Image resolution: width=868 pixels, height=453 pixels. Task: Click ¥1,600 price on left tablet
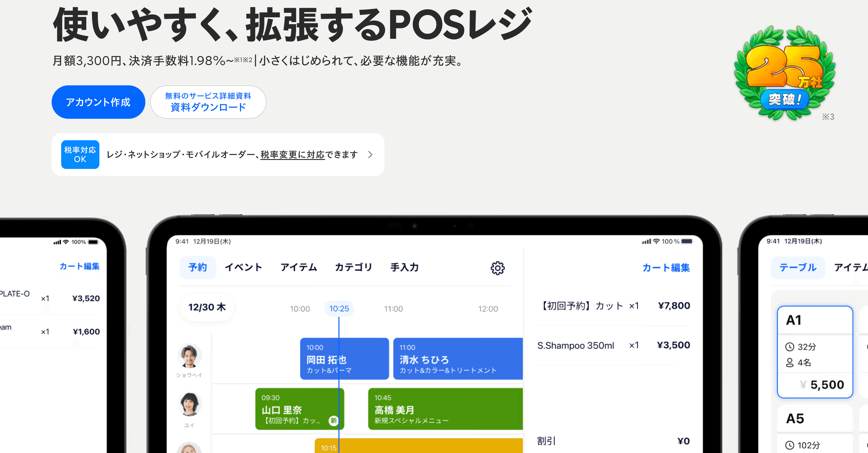click(86, 332)
